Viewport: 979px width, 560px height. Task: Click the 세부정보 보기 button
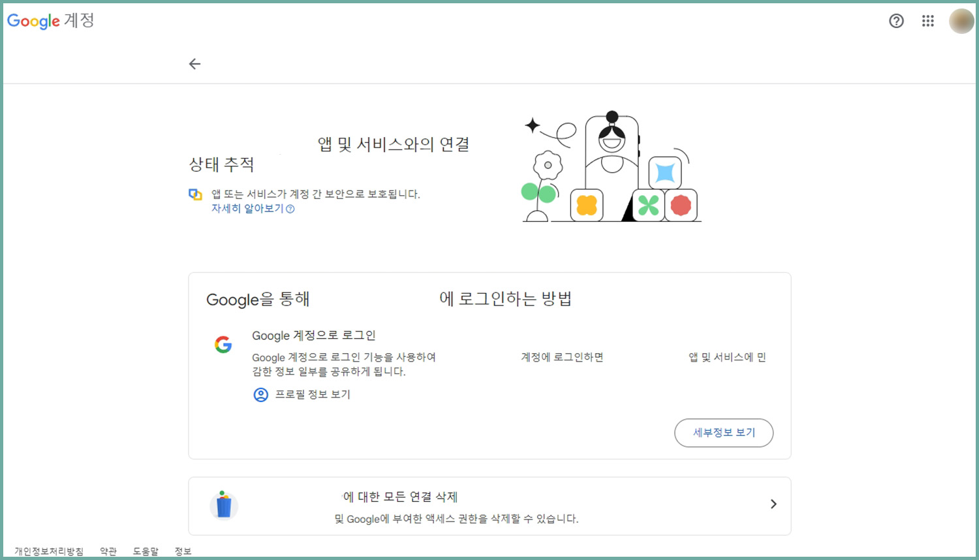tap(724, 433)
